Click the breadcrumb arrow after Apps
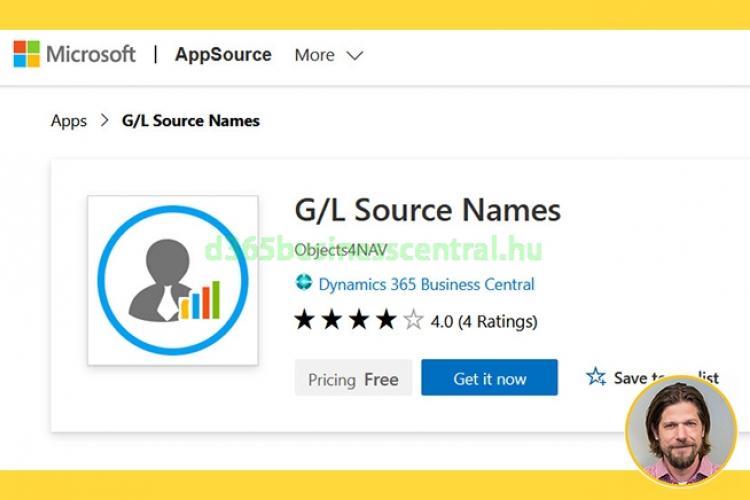The height and width of the screenshot is (500, 750). [x=105, y=121]
